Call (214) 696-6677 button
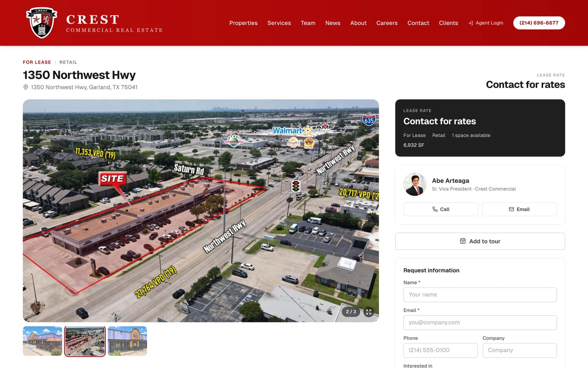588x368 pixels. pyautogui.click(x=539, y=23)
